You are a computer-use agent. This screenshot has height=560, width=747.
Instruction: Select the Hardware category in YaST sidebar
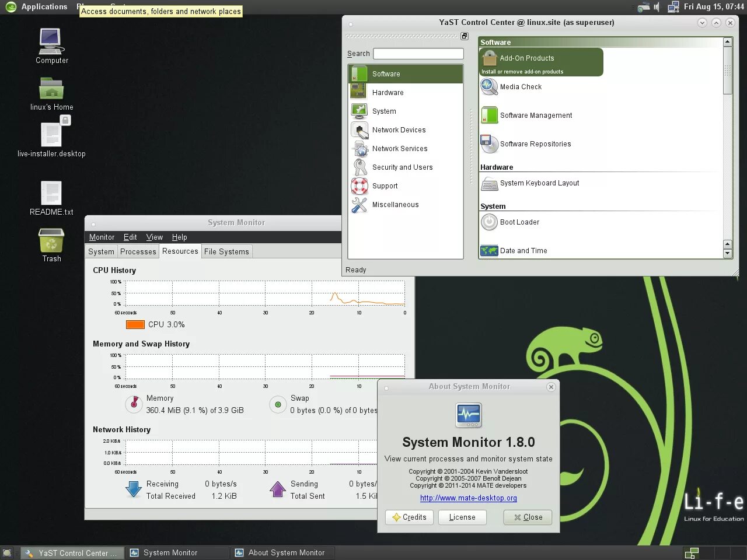click(x=406, y=93)
